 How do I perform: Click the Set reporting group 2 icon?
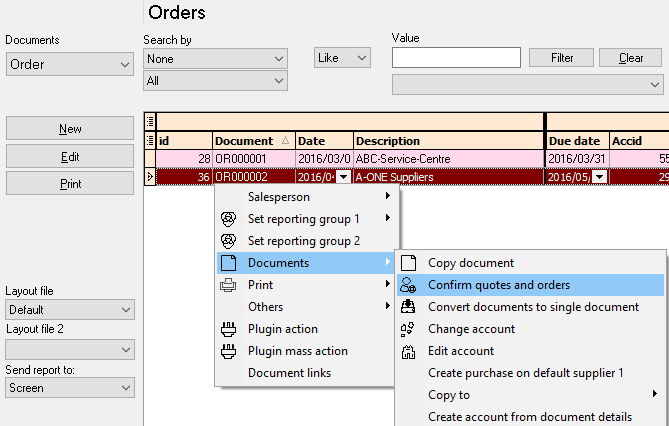(228, 241)
